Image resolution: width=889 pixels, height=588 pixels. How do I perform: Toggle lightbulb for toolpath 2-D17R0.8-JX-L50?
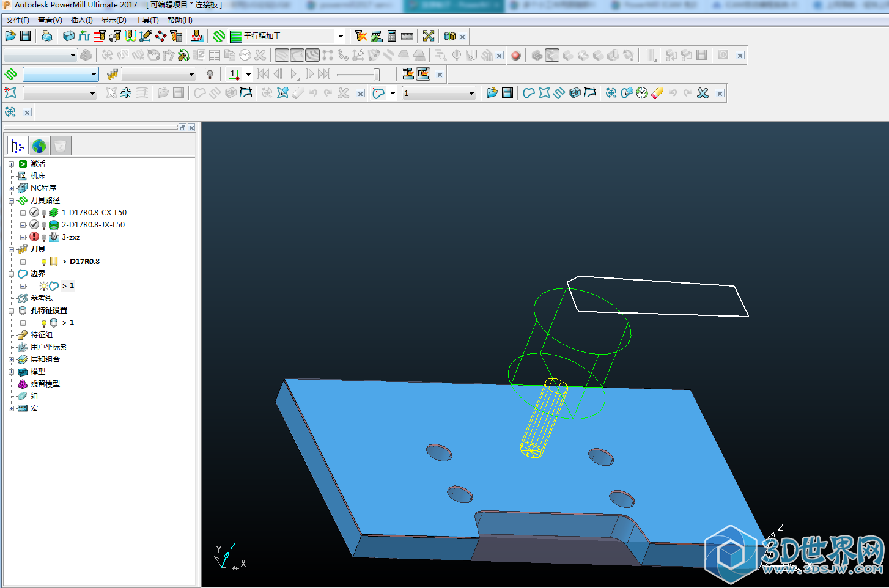[44, 226]
